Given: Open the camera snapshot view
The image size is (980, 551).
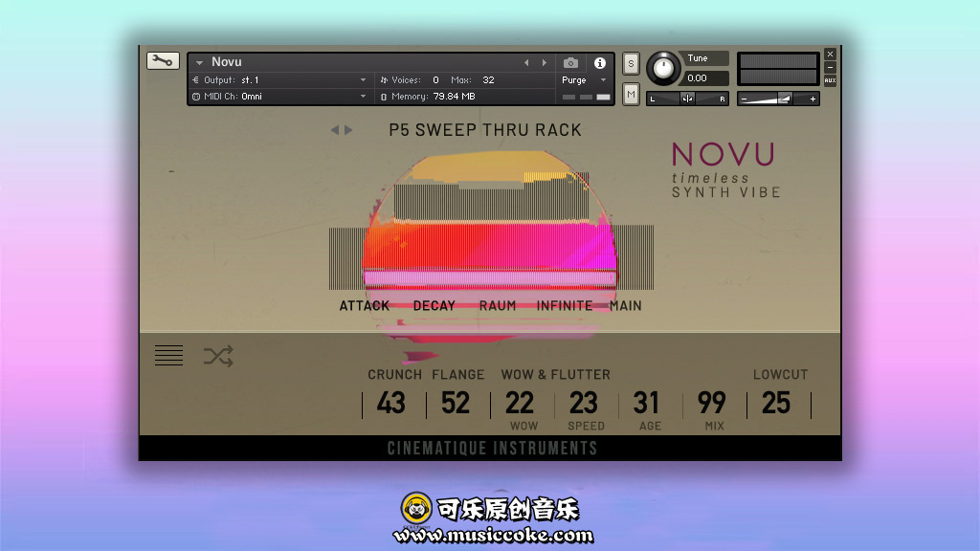Looking at the screenshot, I should click(x=570, y=62).
